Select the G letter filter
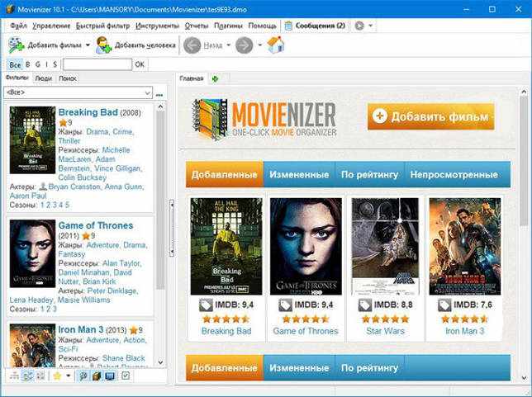 (38, 64)
